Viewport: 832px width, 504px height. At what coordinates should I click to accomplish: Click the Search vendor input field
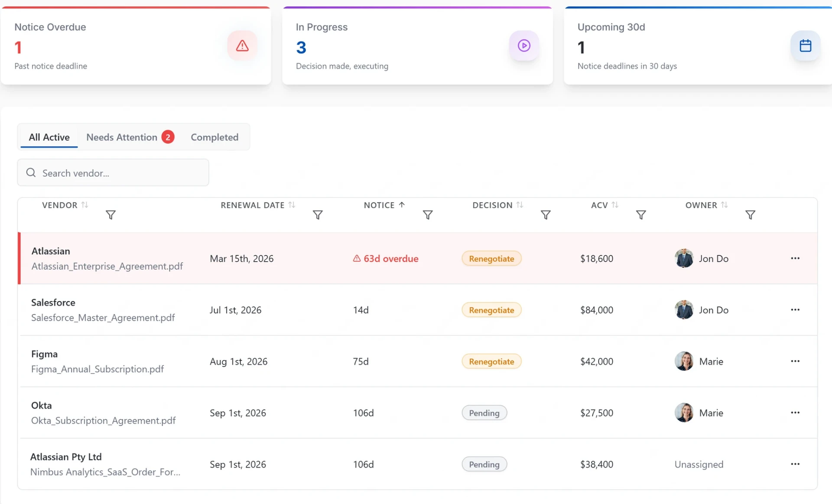[x=113, y=172]
